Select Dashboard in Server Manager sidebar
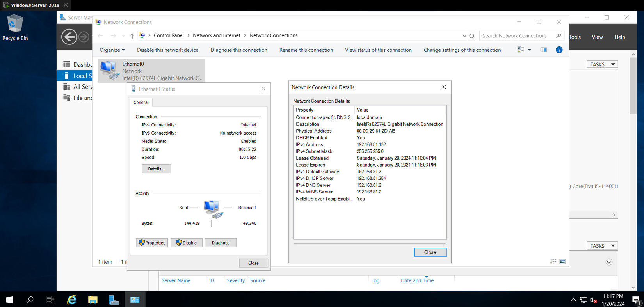Screen dimensions: 644x307 click(x=75, y=64)
